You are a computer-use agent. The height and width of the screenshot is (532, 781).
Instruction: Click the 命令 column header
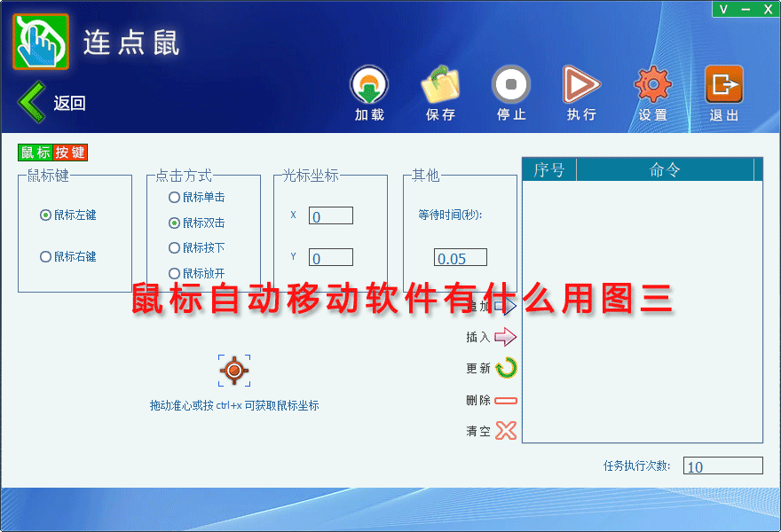coord(665,169)
